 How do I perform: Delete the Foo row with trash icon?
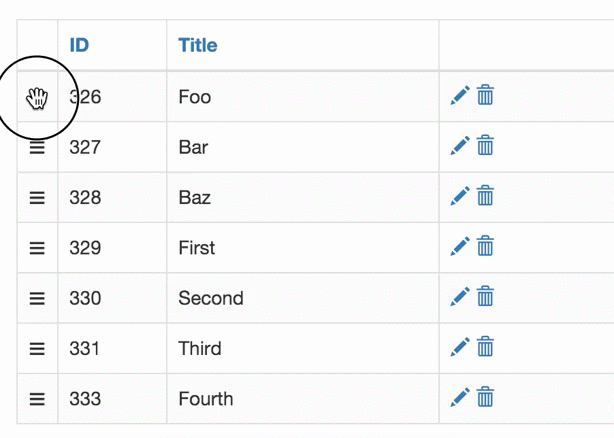click(485, 95)
